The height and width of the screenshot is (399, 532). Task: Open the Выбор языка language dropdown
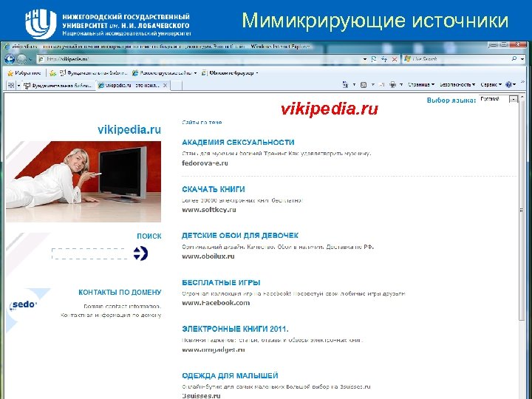(498, 99)
